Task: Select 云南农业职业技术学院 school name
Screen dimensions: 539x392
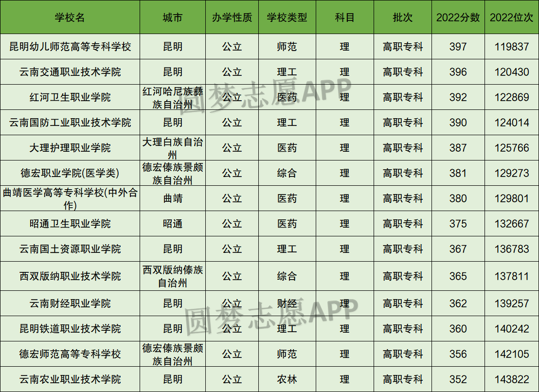Action: click(70, 379)
